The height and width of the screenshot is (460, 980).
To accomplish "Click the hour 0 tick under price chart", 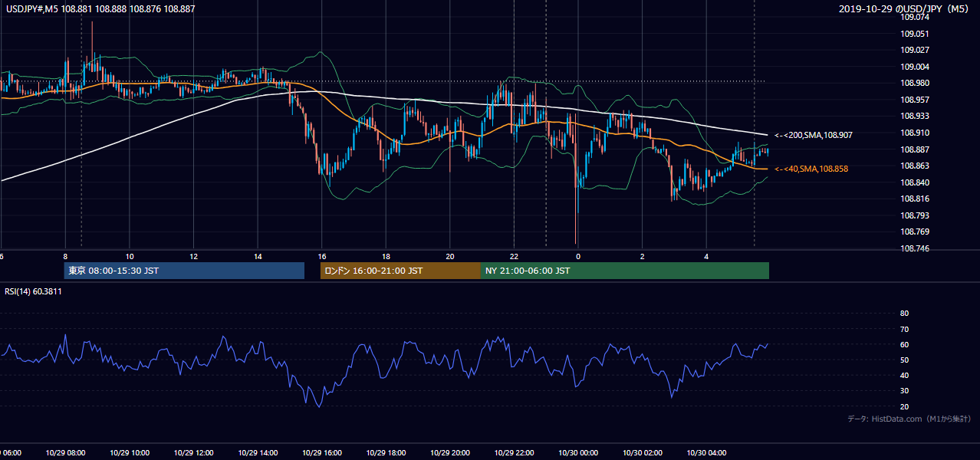I will coord(578,257).
